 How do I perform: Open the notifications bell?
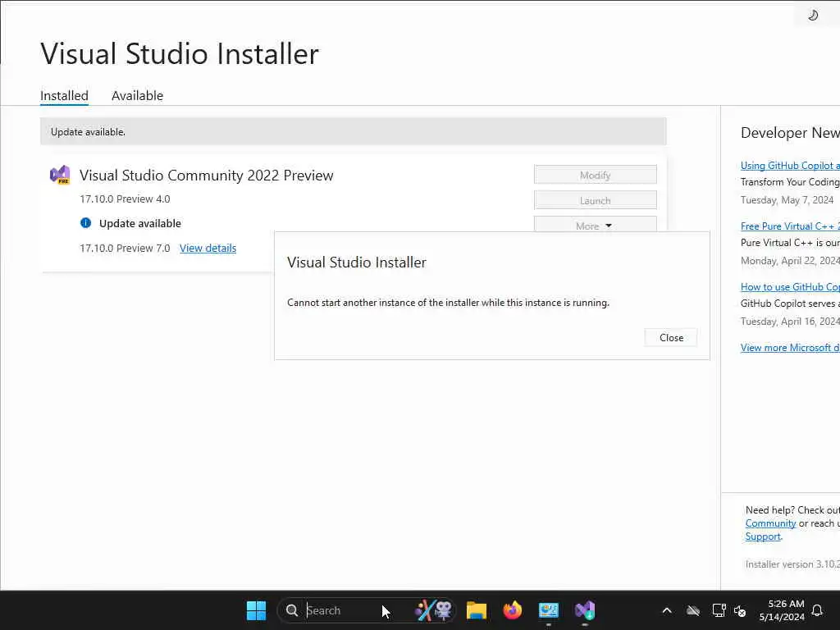pyautogui.click(x=818, y=610)
